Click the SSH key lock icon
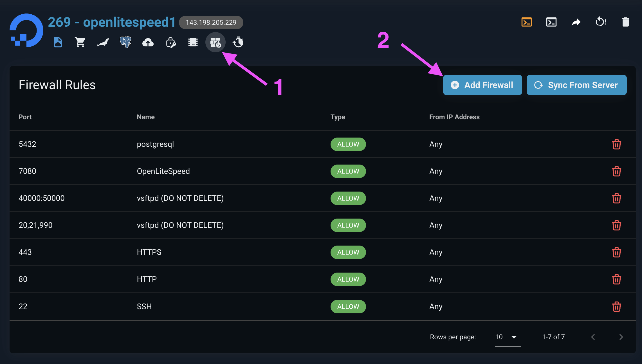 click(x=170, y=42)
